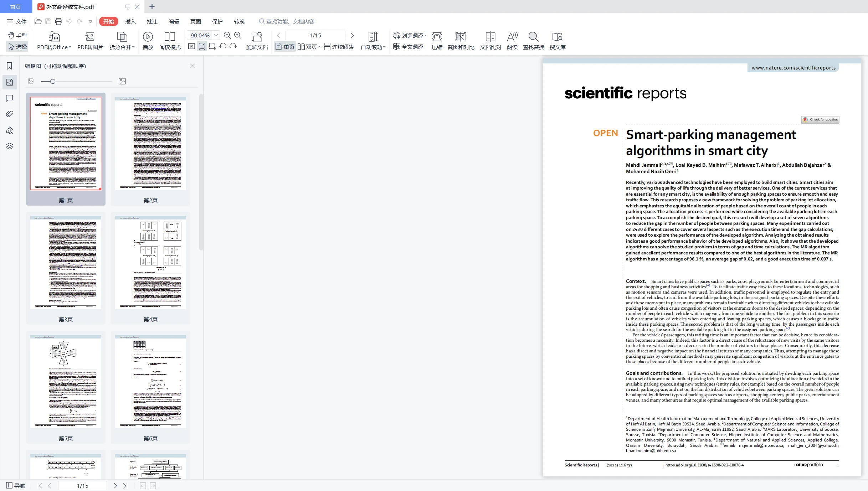Click the zoom out magnifier icon
The height and width of the screenshot is (491, 868).
pos(227,35)
